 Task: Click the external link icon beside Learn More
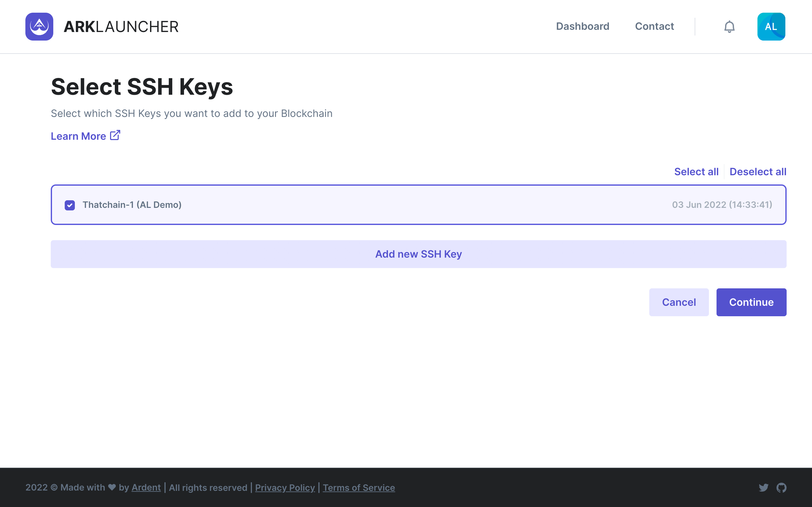tap(115, 135)
